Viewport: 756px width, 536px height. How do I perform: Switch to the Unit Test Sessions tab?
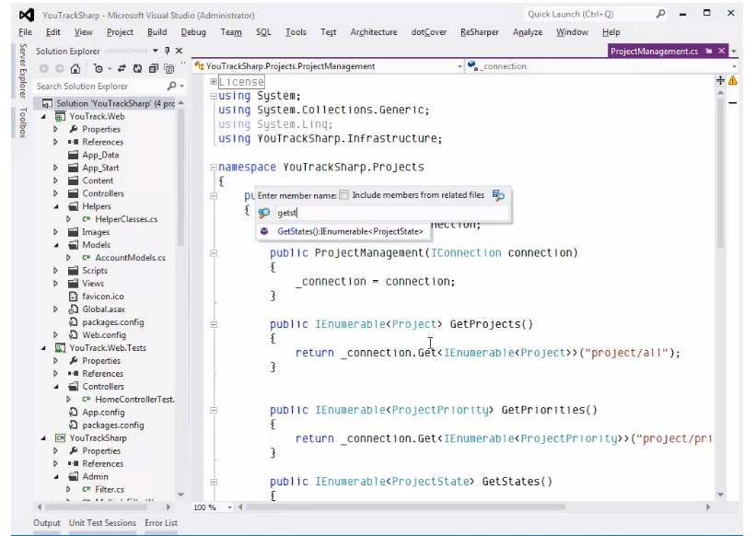click(x=102, y=523)
